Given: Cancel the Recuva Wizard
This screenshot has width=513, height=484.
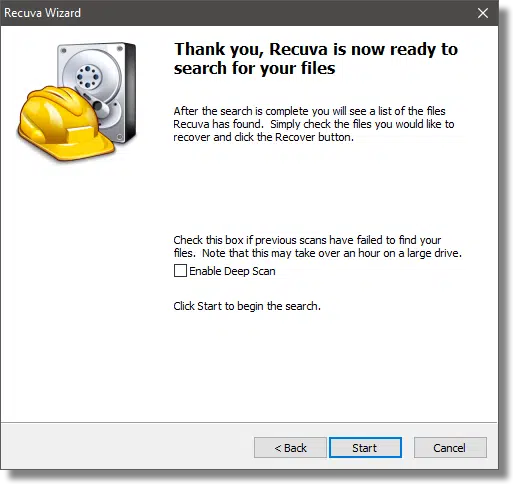Looking at the screenshot, I should (x=450, y=448).
